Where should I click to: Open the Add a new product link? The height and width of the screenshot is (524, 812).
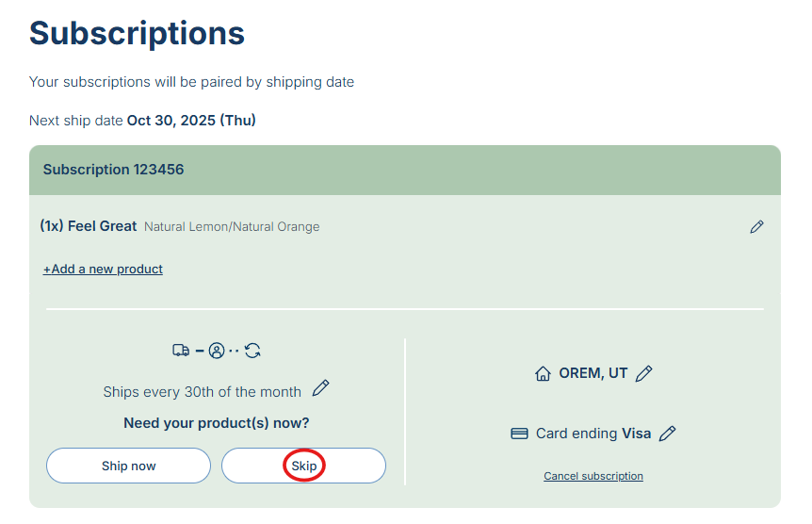103,270
